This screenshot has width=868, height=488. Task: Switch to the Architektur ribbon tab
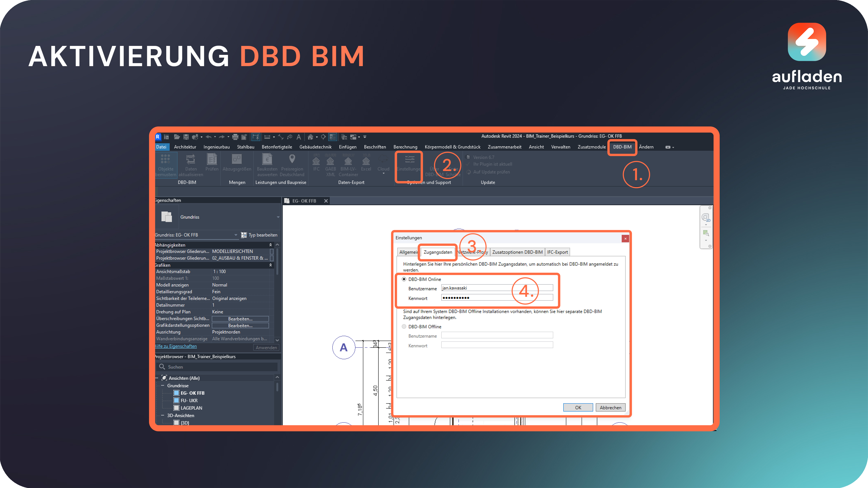pyautogui.click(x=185, y=147)
